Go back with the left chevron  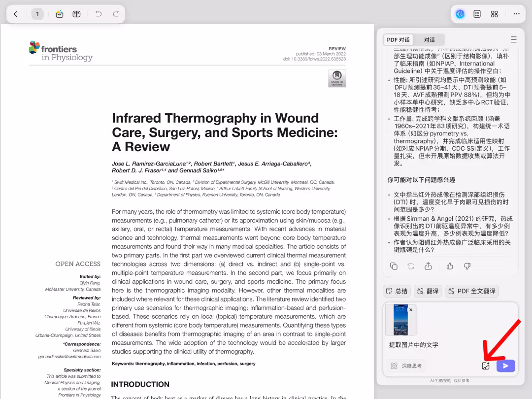[16, 14]
